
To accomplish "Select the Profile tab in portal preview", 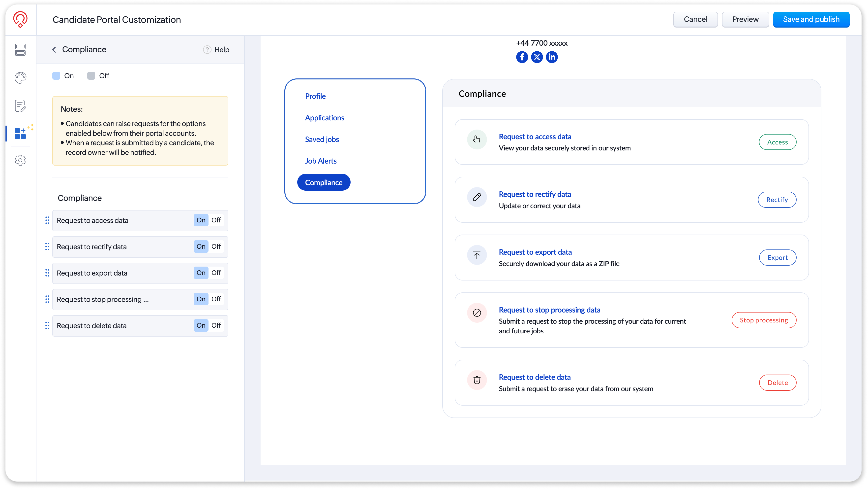I will tap(315, 96).
